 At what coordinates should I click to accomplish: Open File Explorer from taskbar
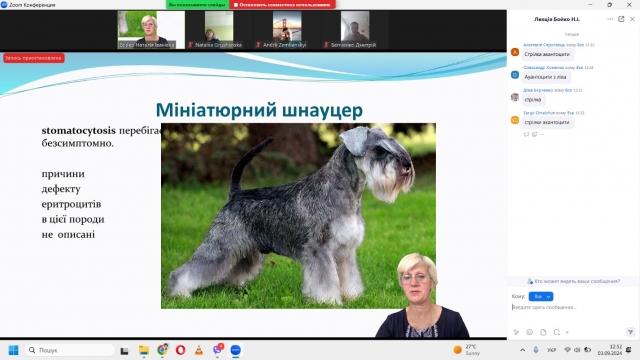pyautogui.click(x=144, y=350)
